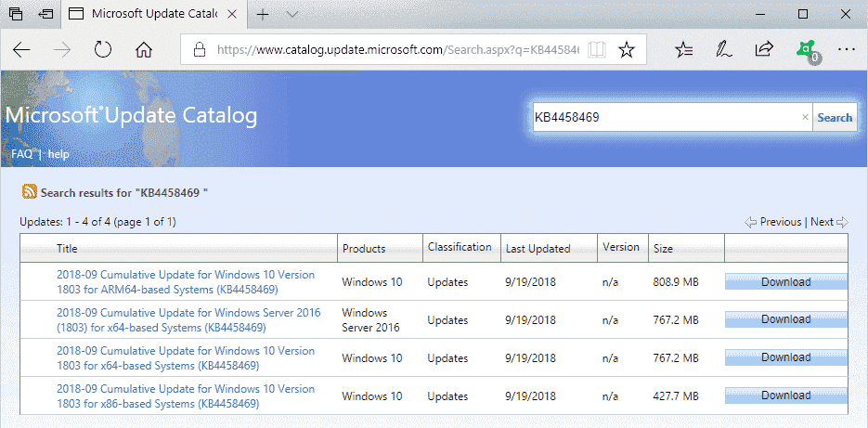Image resolution: width=868 pixels, height=428 pixels.
Task: Click the RSS feed icon
Action: pos(30,191)
